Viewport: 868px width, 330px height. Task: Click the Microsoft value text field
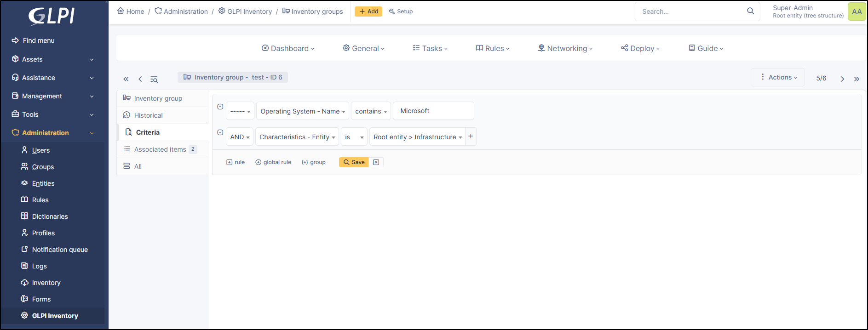pos(433,111)
